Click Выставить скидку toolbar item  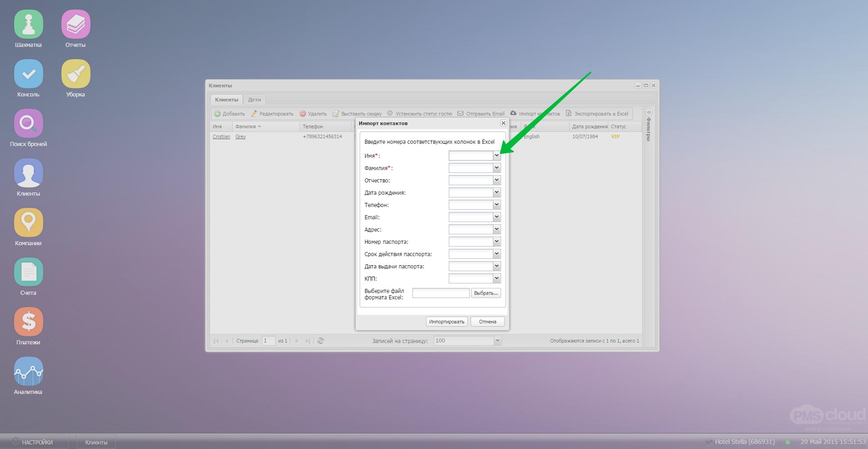coord(357,114)
